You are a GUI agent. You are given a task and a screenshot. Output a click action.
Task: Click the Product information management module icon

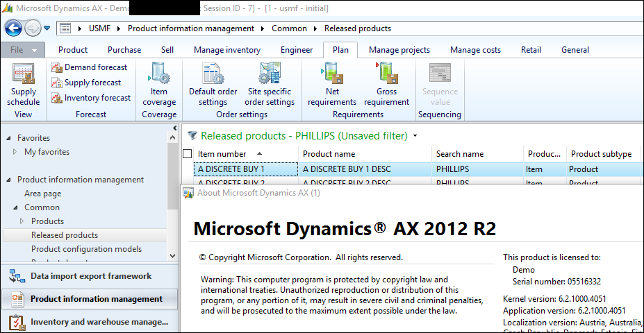(17, 299)
